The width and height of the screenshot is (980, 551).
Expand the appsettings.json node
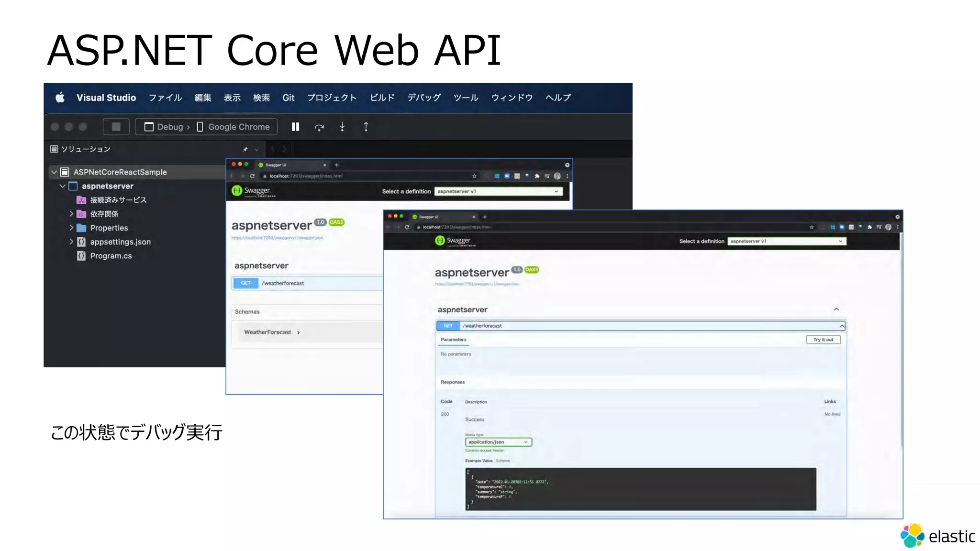[71, 242]
